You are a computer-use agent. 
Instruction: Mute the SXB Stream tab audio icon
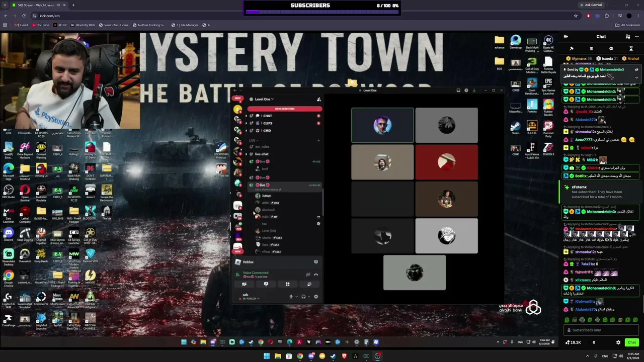coord(58,5)
